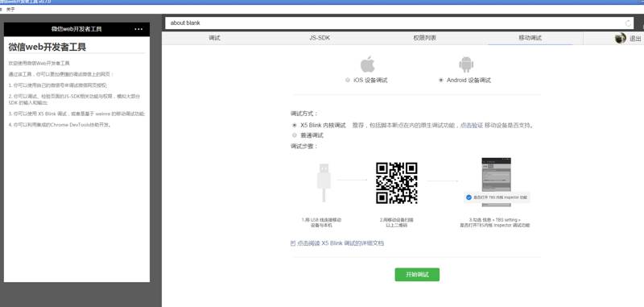This screenshot has height=307, width=644.
Task: Open the 权限列表 tab
Action: click(425, 38)
